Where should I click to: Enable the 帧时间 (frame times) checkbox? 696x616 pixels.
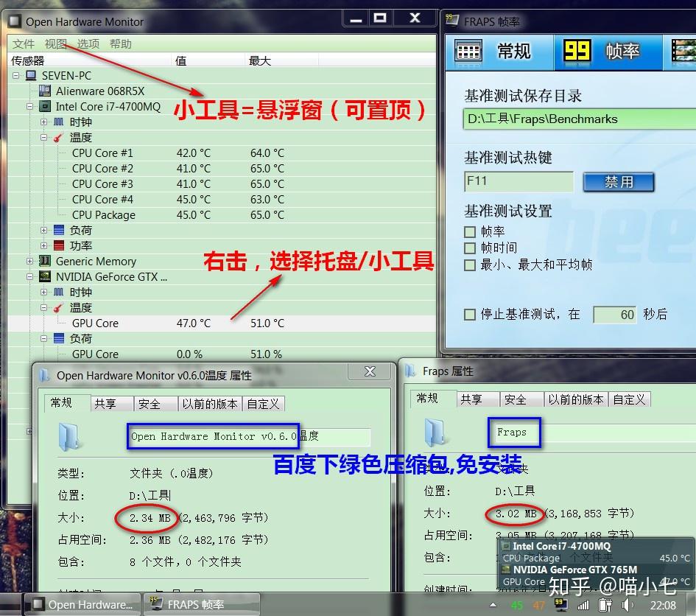pyautogui.click(x=470, y=248)
